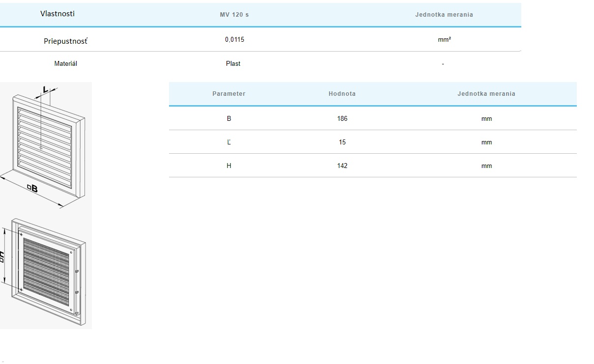Click the mm² unit cell

click(444, 40)
